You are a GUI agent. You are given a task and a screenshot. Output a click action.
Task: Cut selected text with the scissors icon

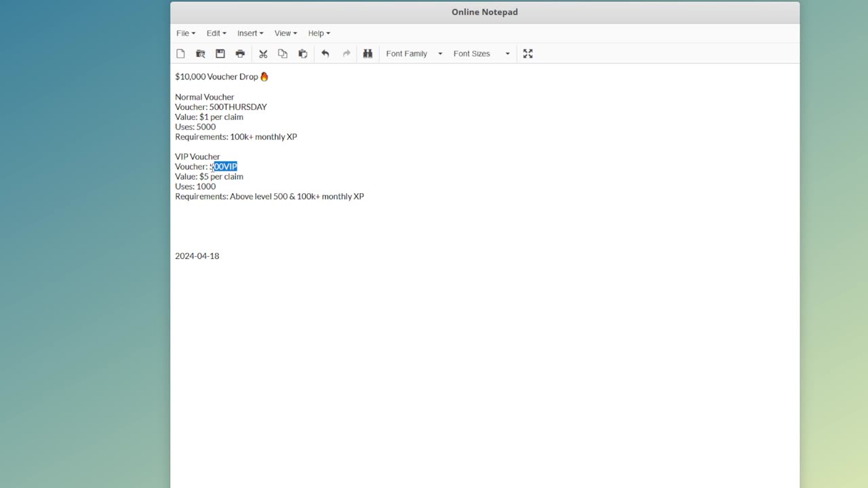[x=263, y=54]
